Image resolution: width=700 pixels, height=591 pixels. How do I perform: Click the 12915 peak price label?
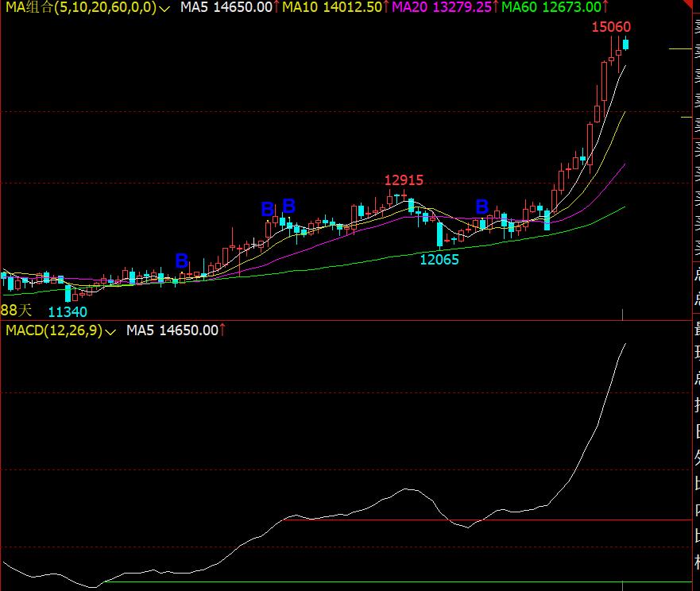click(x=404, y=180)
